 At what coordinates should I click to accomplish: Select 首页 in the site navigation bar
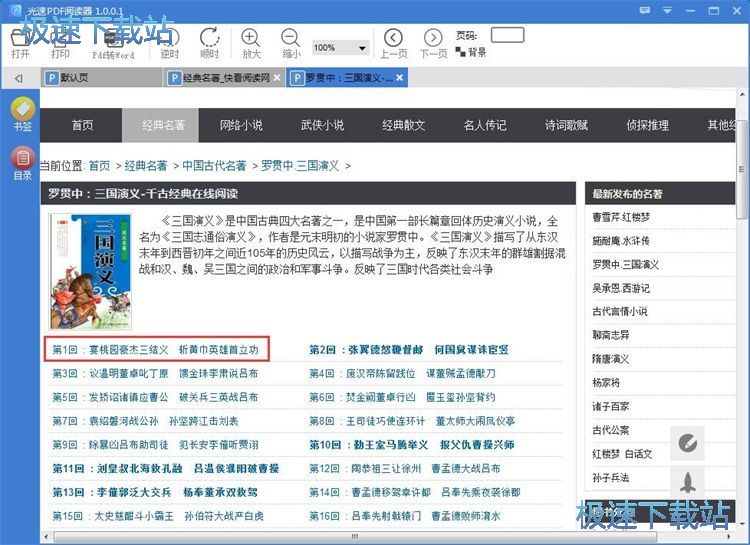pyautogui.click(x=82, y=125)
